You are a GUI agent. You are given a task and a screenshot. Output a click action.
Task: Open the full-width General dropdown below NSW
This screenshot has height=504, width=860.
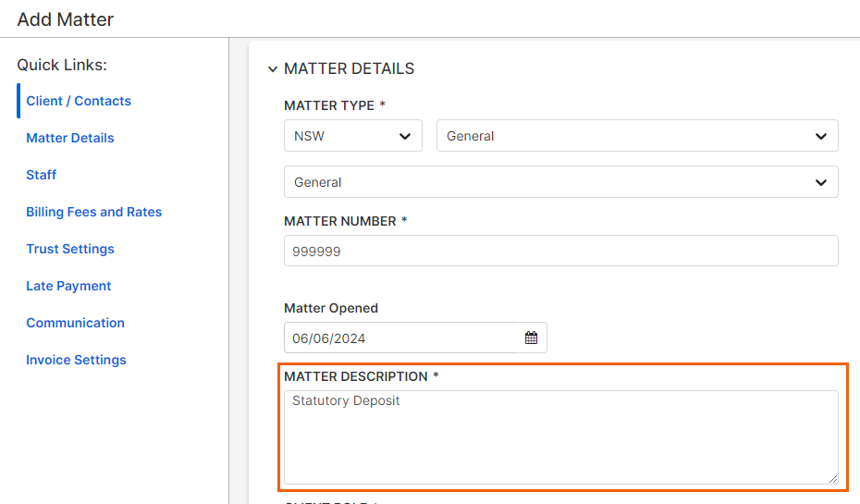tap(560, 182)
